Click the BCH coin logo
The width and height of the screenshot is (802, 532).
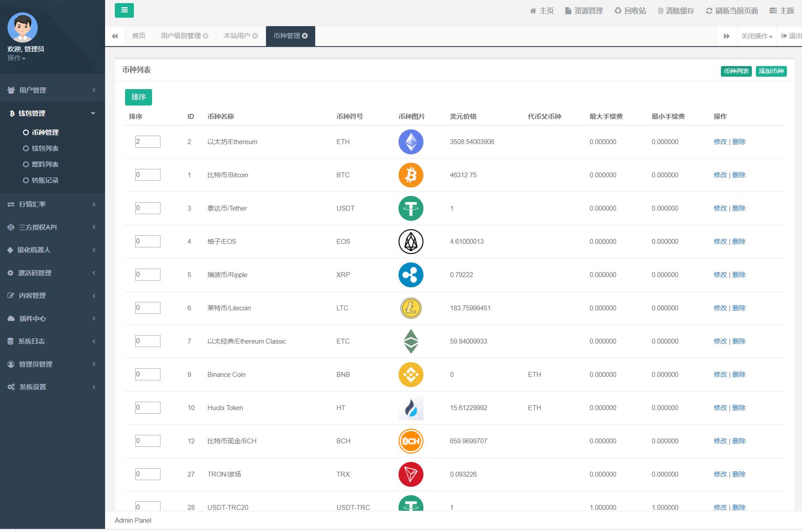[x=411, y=441]
